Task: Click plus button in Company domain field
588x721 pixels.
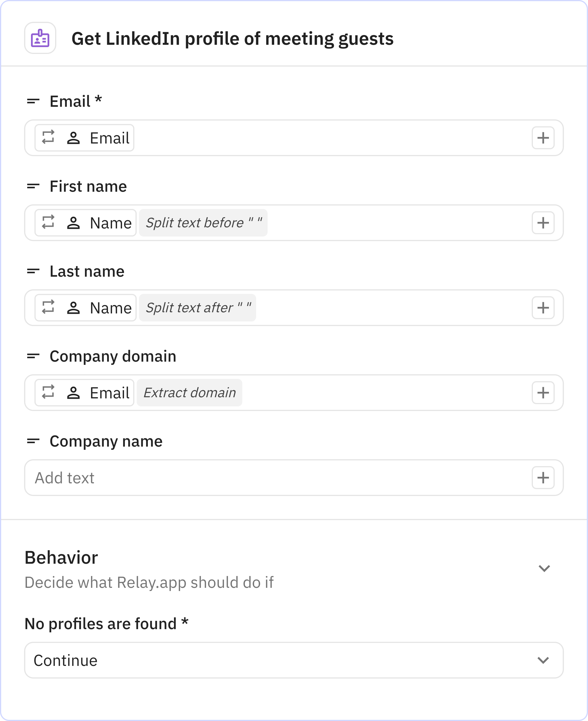Action: point(543,393)
